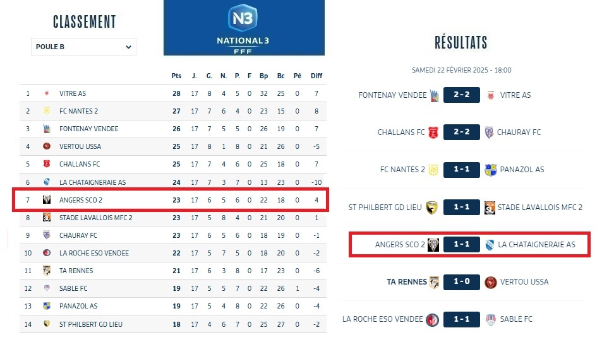The image size is (602, 364).
Task: Click TA Rennes crest in results
Action: (x=435, y=282)
